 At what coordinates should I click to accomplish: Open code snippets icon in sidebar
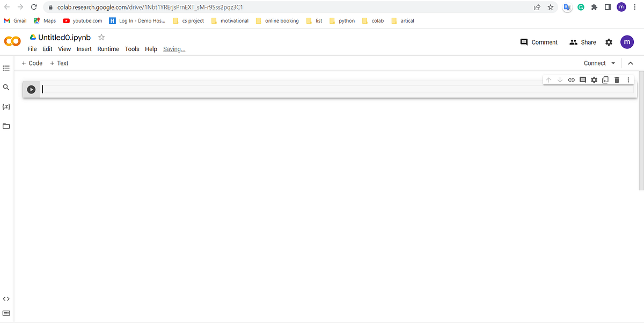point(6,299)
